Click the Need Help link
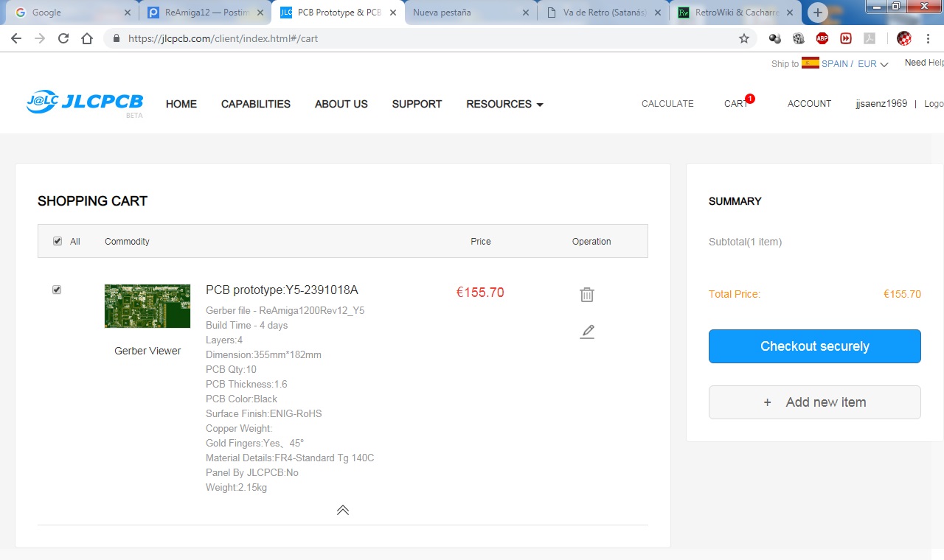The image size is (944, 560). [x=924, y=63]
